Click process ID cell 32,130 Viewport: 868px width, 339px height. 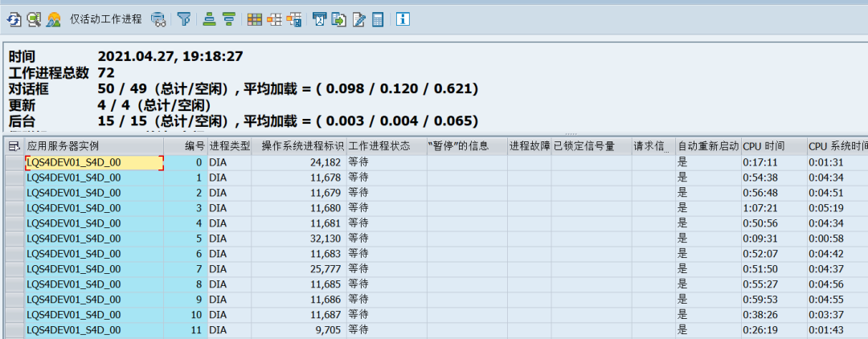point(299,239)
